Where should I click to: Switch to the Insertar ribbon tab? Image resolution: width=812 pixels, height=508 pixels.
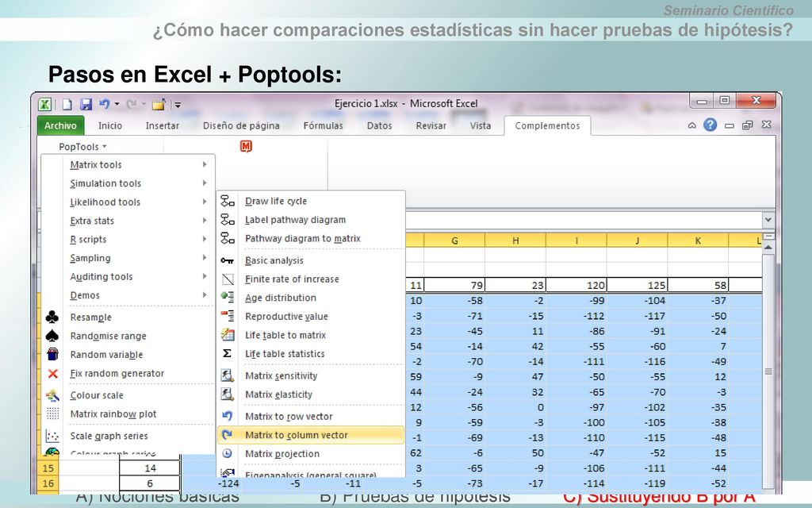pyautogui.click(x=162, y=125)
